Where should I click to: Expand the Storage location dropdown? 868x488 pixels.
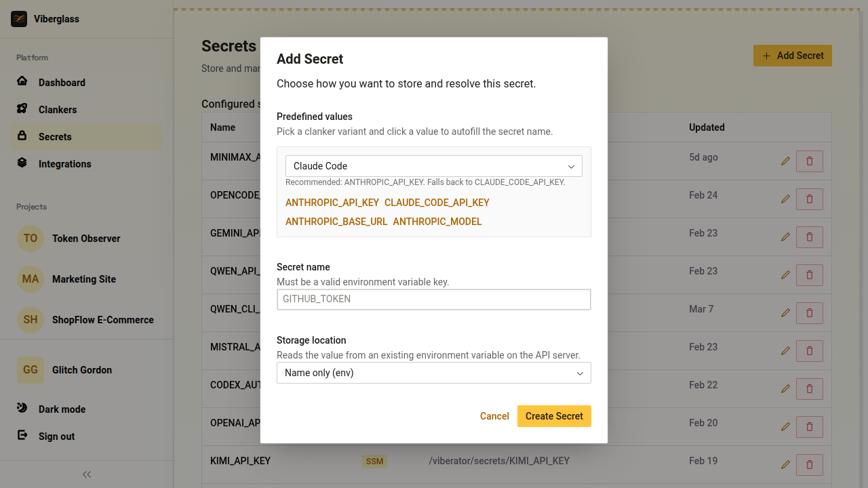click(x=433, y=373)
